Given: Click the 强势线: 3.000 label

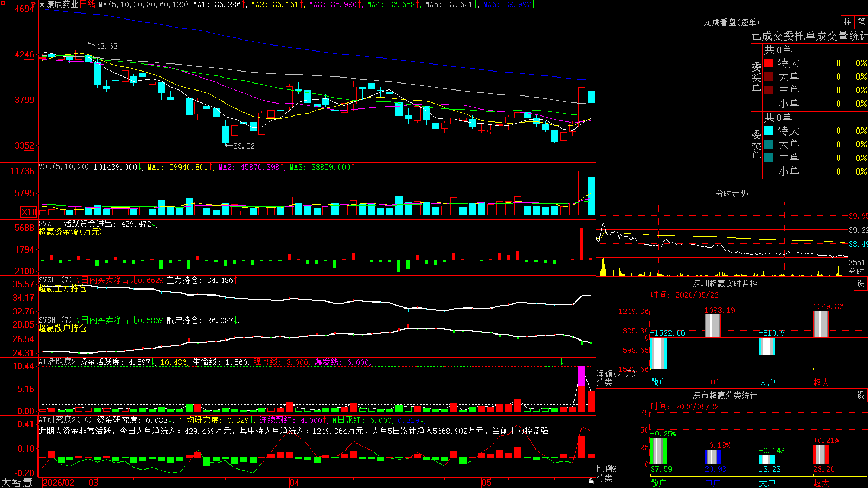Looking at the screenshot, I should 281,362.
